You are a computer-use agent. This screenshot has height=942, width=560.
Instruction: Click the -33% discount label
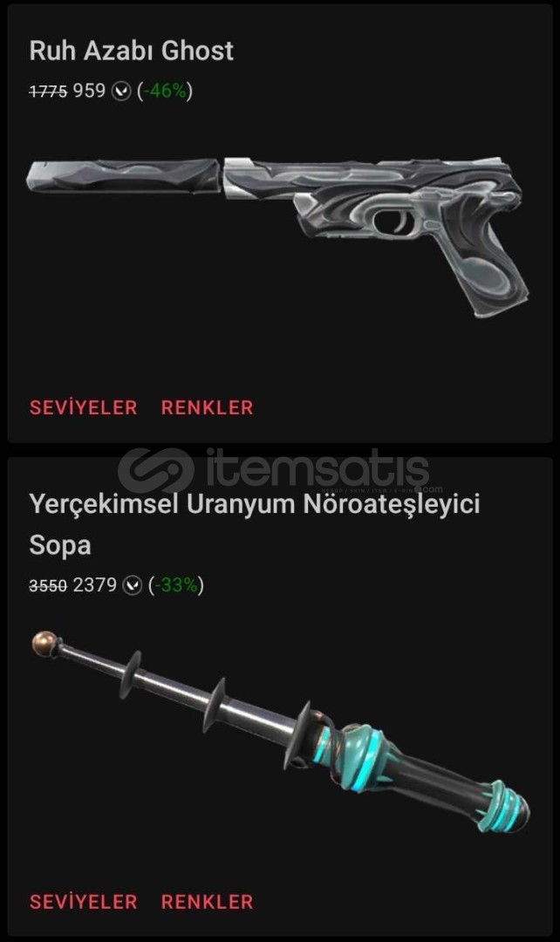click(176, 585)
